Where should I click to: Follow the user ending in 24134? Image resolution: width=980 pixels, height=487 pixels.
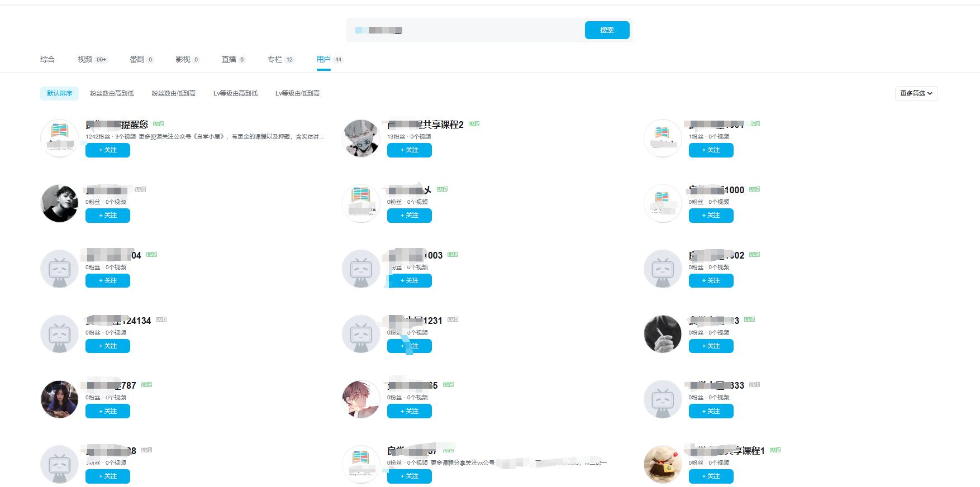[108, 346]
